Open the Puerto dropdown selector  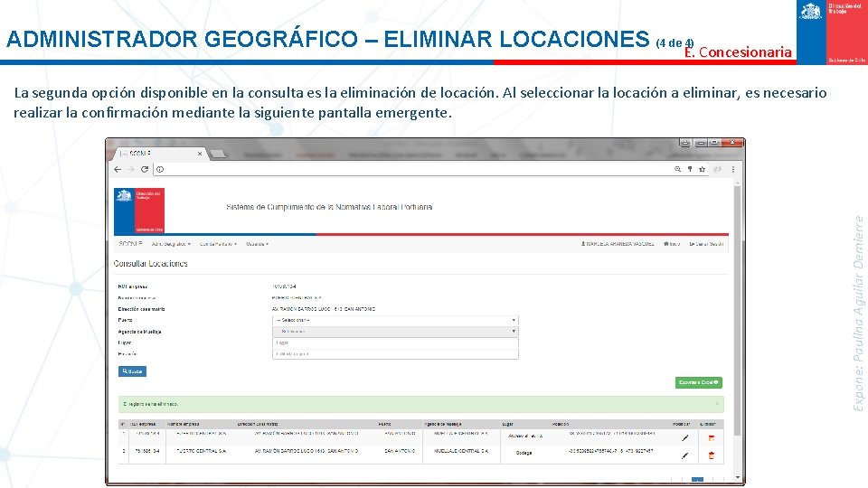395,320
